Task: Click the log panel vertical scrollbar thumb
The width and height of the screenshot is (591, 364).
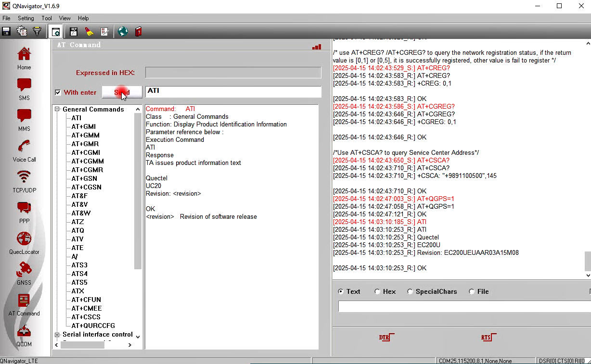Action: (588, 261)
